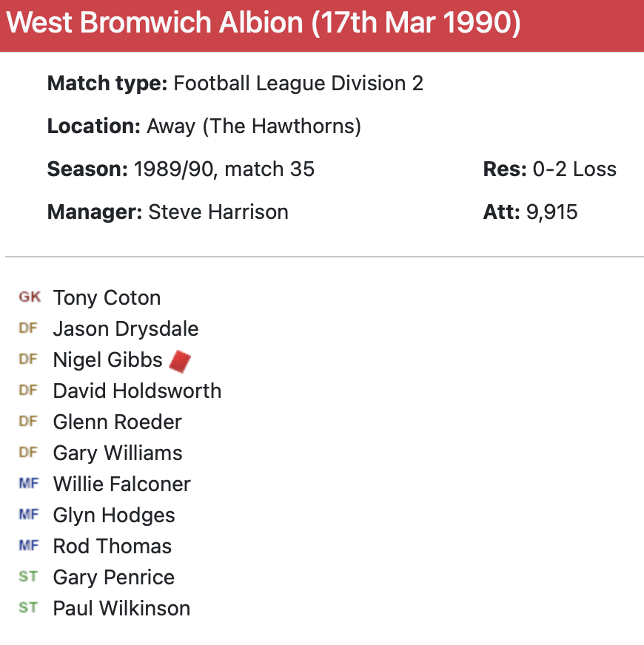Click the West Bromwich Albion match header
This screenshot has height=645, width=644.
tap(264, 24)
